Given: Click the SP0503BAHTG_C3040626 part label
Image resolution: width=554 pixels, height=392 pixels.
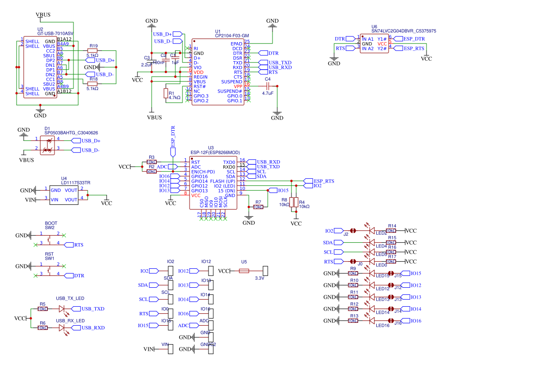Looking at the screenshot, I should coord(72,133).
